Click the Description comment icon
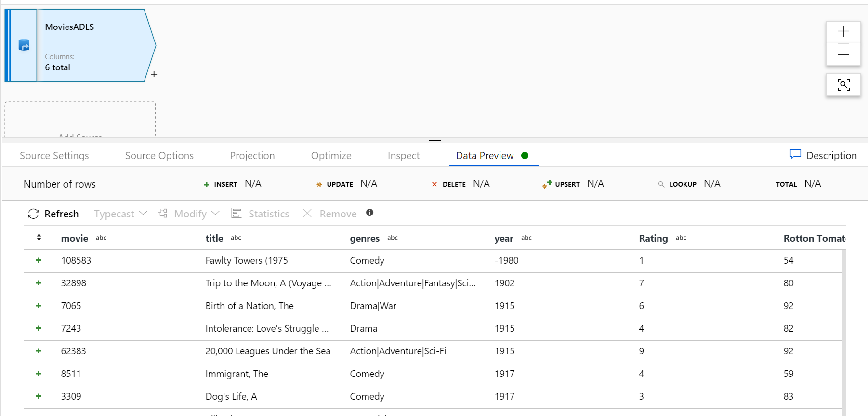 pos(795,155)
